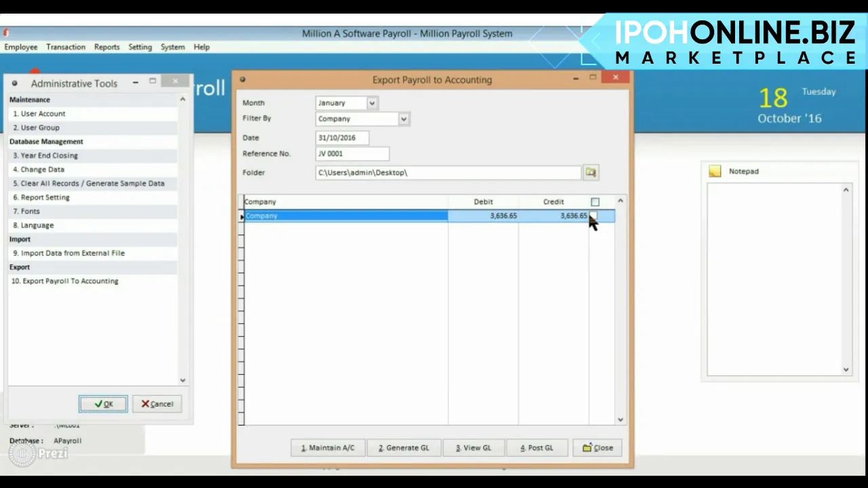Click the Administrative Tools title-bar pin icon
Image resolution: width=868 pixels, height=488 pixels.
click(14, 83)
